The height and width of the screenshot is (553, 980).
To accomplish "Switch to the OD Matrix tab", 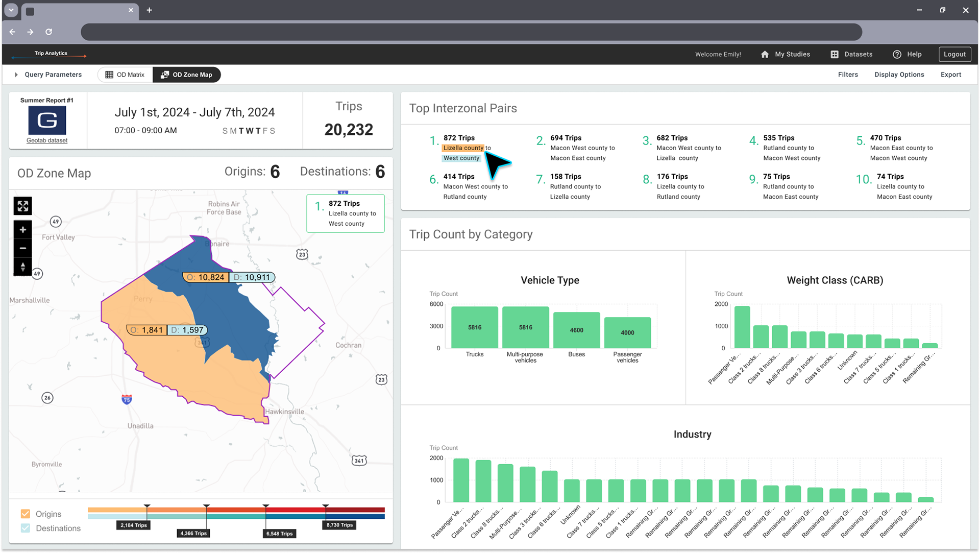I will tap(125, 75).
